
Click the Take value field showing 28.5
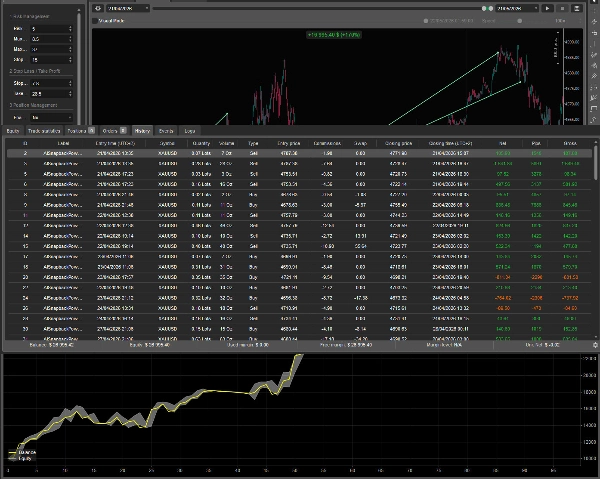pyautogui.click(x=49, y=94)
